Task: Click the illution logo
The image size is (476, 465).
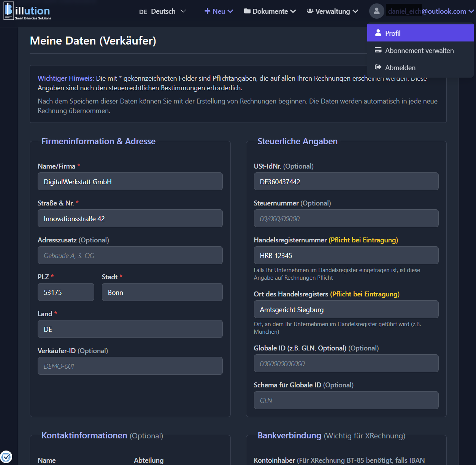Action: (x=27, y=11)
